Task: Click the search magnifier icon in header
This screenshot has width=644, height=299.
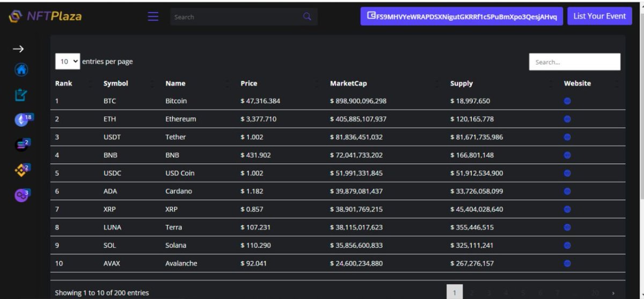Action: click(307, 17)
